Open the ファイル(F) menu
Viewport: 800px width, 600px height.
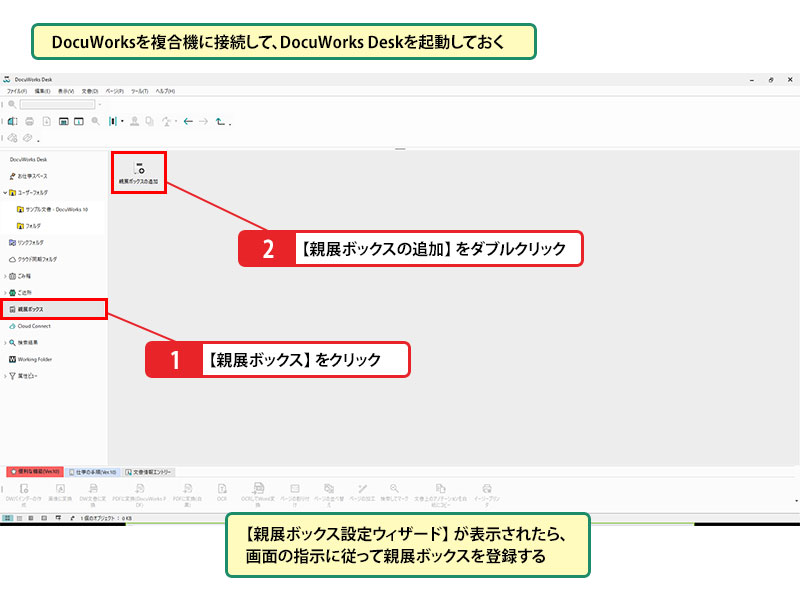pyautogui.click(x=17, y=91)
